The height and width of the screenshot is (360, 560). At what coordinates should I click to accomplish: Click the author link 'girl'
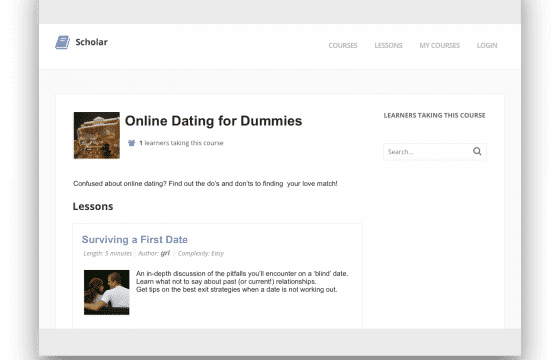[x=165, y=253]
